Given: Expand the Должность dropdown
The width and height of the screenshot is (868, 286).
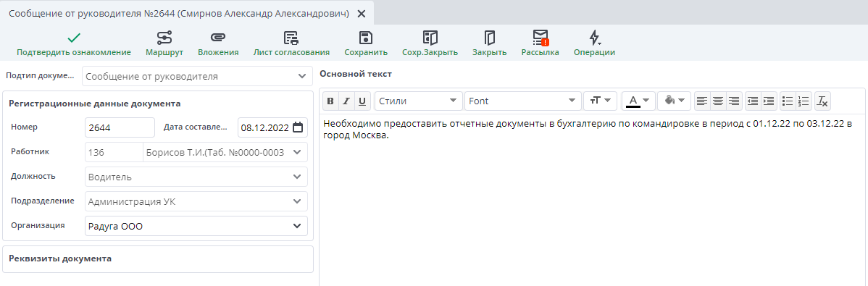Looking at the screenshot, I should (297, 177).
